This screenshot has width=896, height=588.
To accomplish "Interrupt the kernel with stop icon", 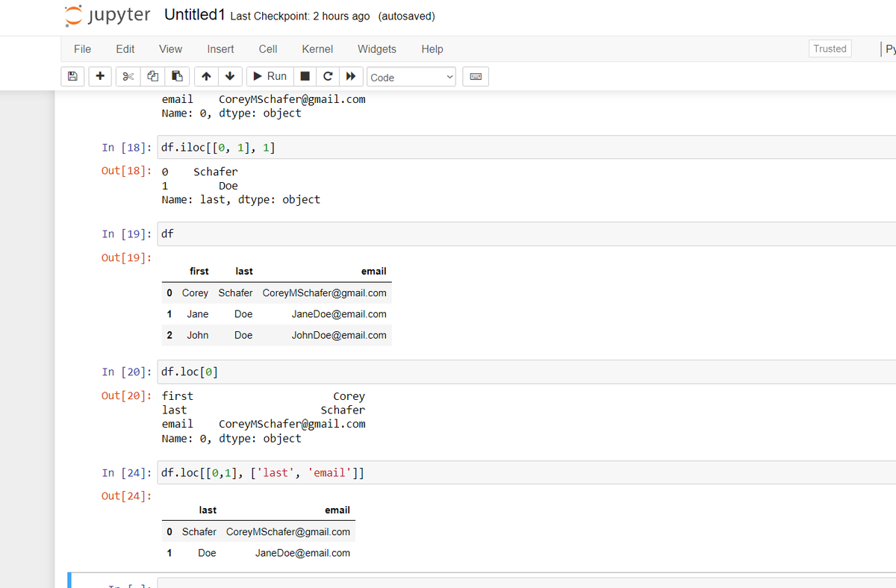I will pyautogui.click(x=305, y=76).
